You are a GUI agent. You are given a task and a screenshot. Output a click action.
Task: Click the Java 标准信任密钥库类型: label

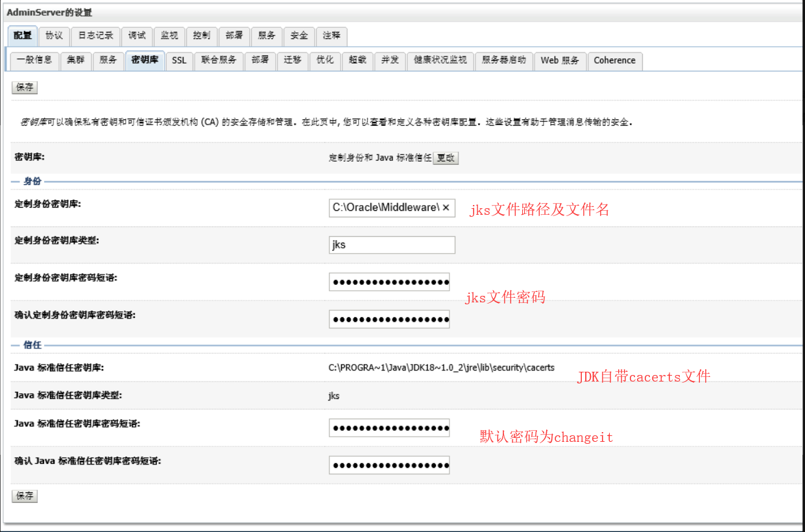point(67,395)
